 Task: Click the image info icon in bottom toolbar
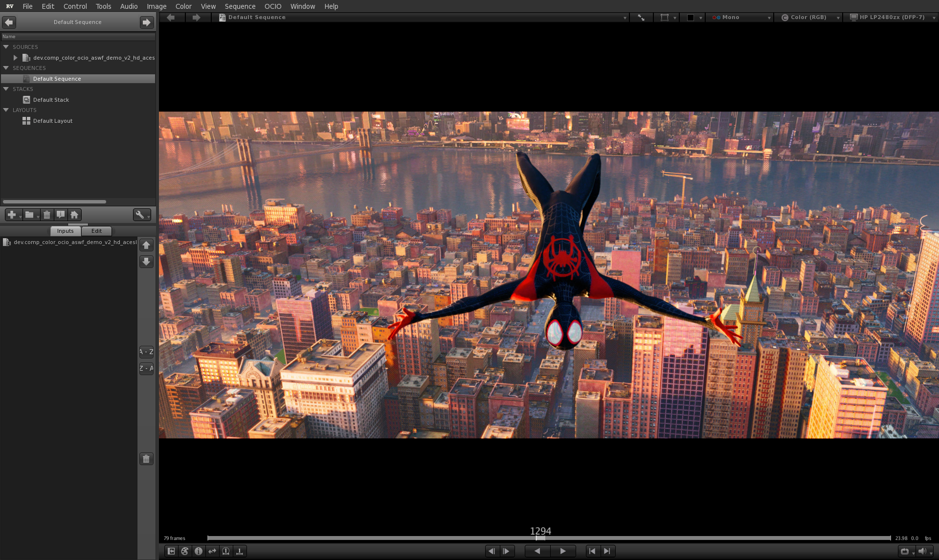click(199, 551)
